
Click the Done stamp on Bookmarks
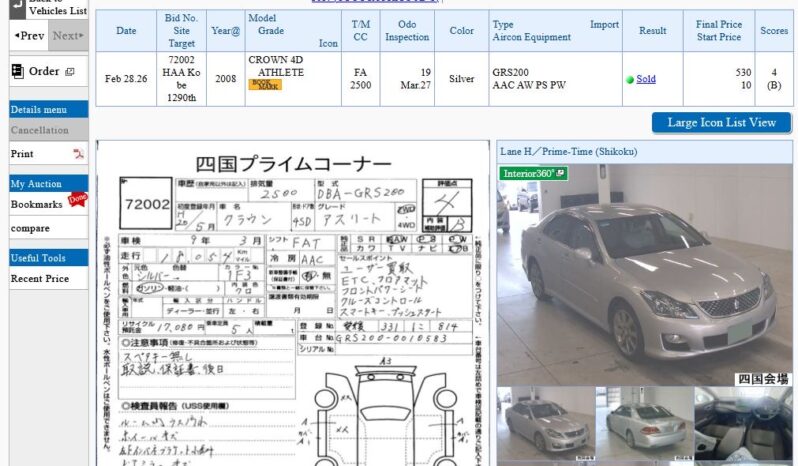coord(77,199)
